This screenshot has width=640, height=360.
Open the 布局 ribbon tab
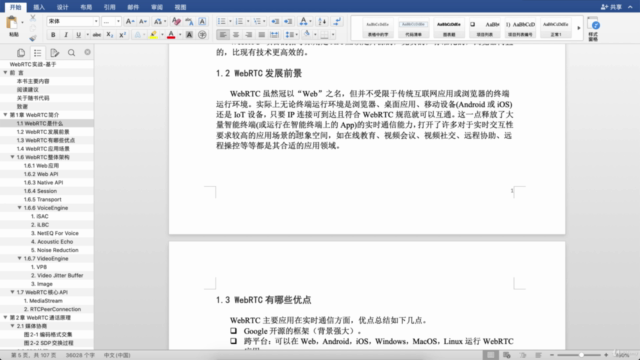(86, 7)
